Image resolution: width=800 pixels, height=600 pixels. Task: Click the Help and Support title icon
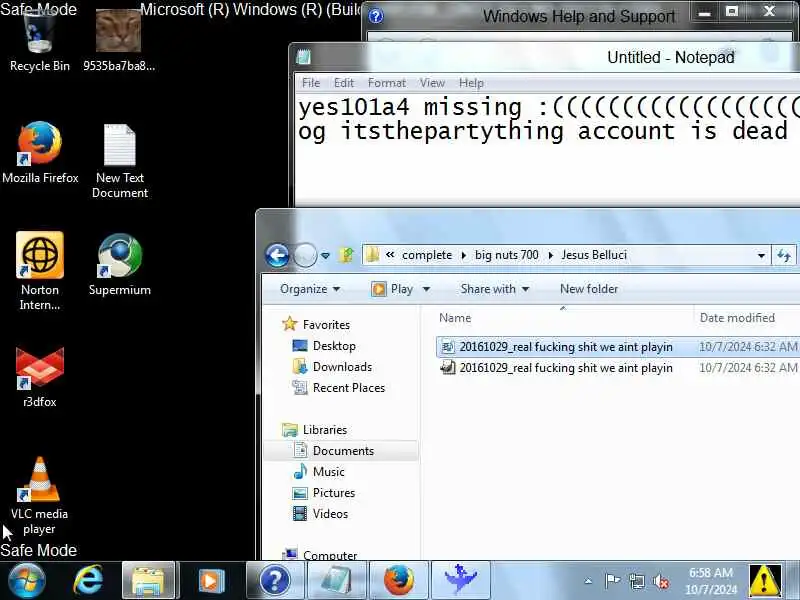(x=376, y=16)
